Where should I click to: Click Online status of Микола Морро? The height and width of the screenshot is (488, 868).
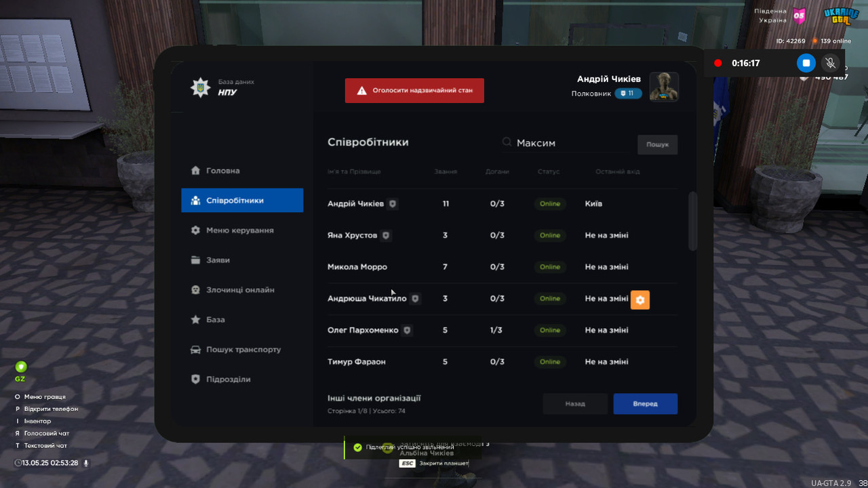point(550,267)
